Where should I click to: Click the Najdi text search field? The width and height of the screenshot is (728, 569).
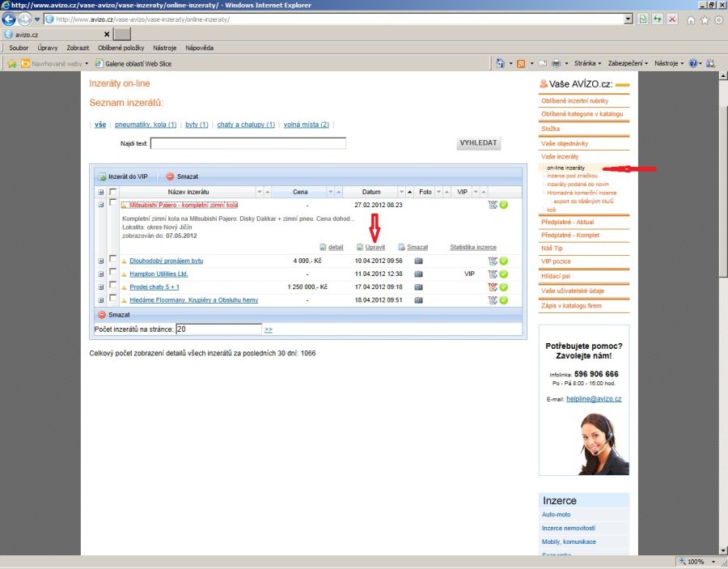pyautogui.click(x=248, y=143)
